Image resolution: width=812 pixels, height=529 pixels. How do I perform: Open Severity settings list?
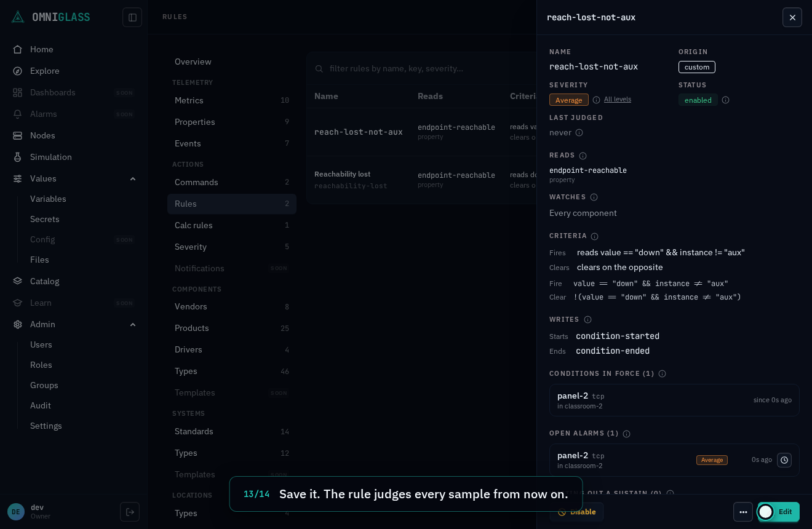click(x=232, y=247)
